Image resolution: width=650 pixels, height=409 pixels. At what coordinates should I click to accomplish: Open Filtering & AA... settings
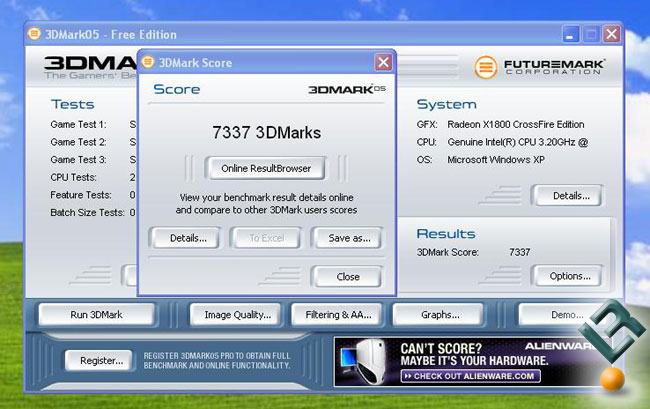(x=337, y=315)
